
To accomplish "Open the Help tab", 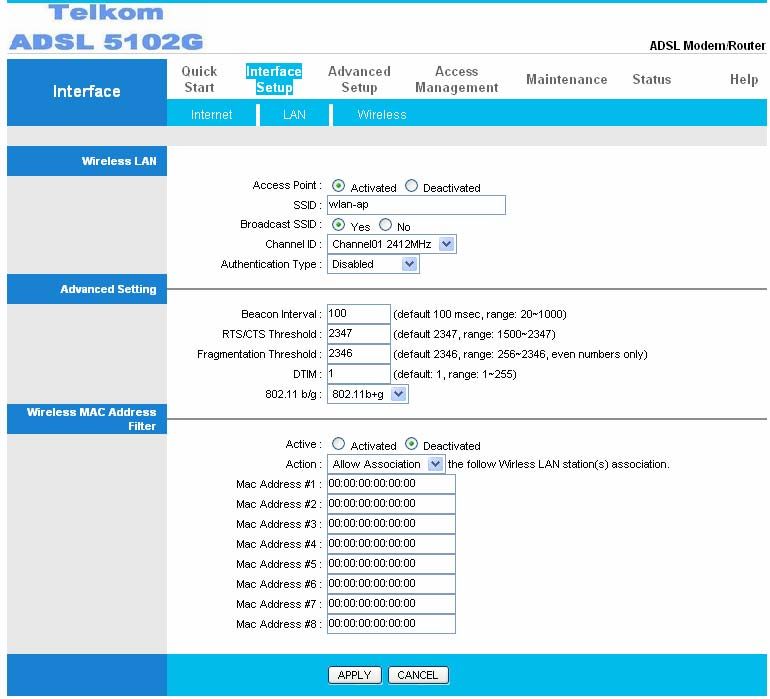I will (x=743, y=80).
